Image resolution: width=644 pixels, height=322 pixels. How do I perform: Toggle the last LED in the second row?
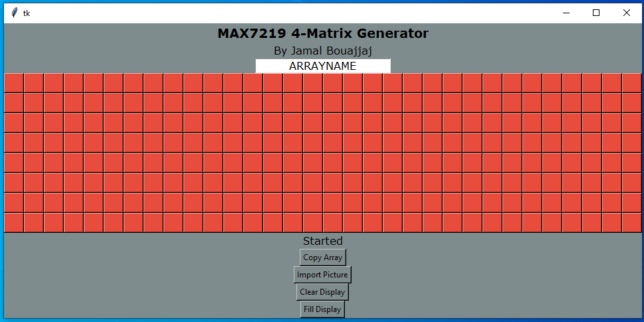(x=631, y=103)
